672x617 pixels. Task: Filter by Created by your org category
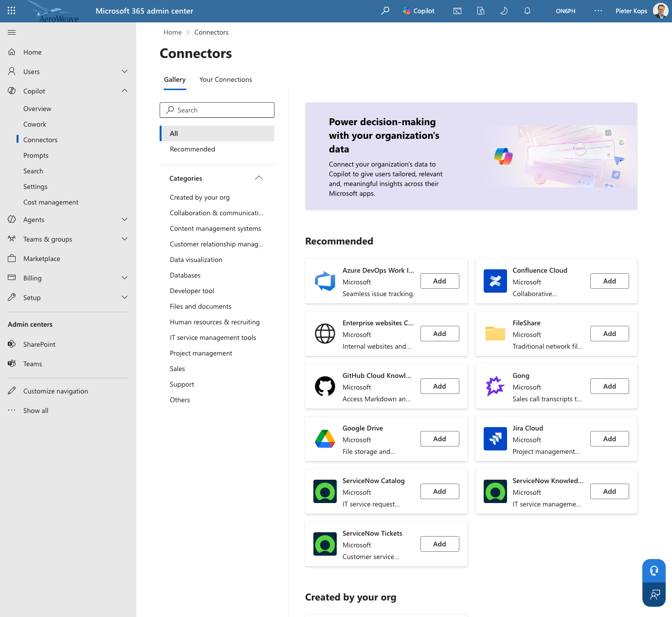[x=200, y=197]
